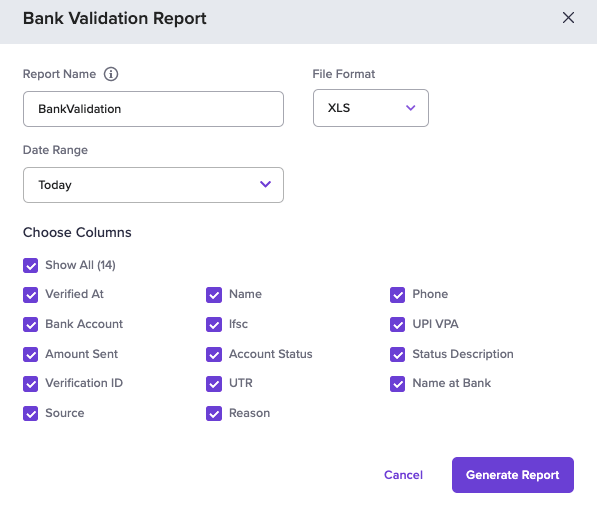Toggle the Verified At column checkbox
This screenshot has width=597, height=512.
point(30,295)
